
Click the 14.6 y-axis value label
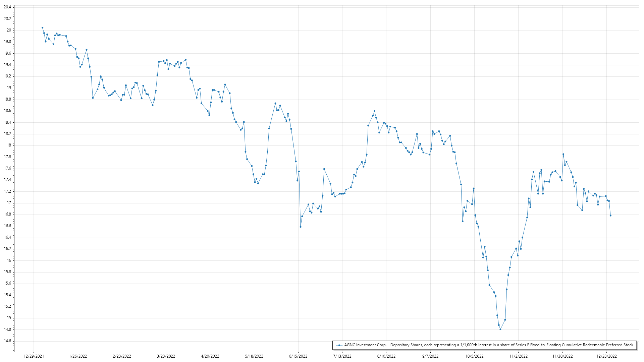(x=7, y=341)
